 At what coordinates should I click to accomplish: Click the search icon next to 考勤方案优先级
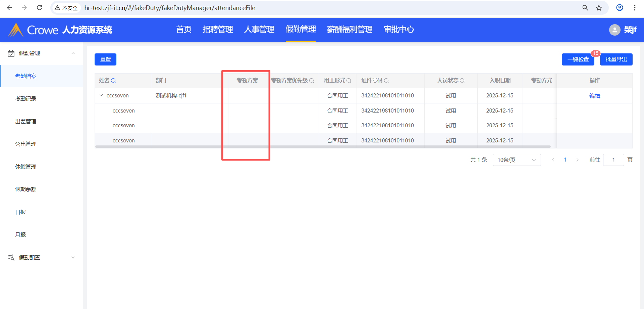(x=312, y=81)
